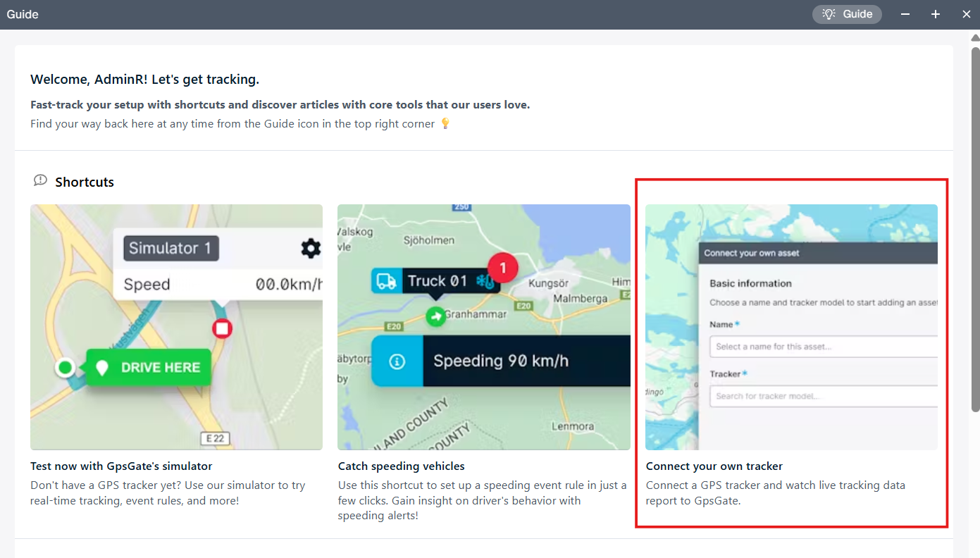The width and height of the screenshot is (980, 558).
Task: Click the 'Shortcuts' section heading
Action: (x=85, y=182)
